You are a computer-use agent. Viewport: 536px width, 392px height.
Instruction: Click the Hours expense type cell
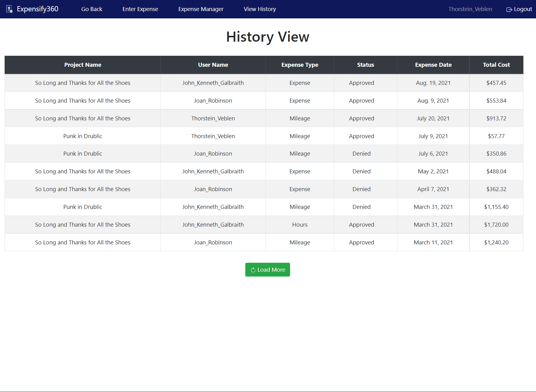[x=300, y=225]
